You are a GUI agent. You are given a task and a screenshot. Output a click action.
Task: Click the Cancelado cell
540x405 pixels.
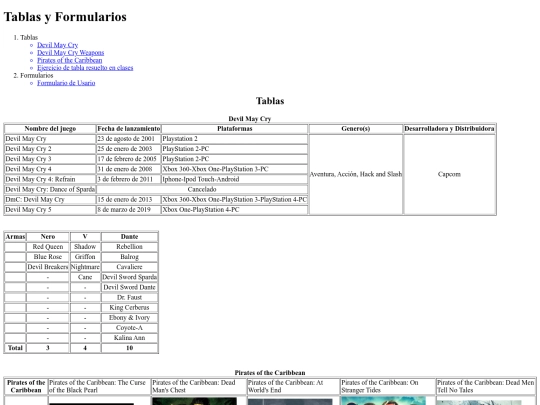coord(202,190)
